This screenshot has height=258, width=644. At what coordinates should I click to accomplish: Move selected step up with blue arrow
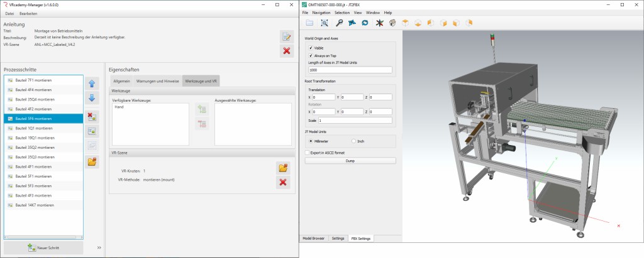(92, 83)
